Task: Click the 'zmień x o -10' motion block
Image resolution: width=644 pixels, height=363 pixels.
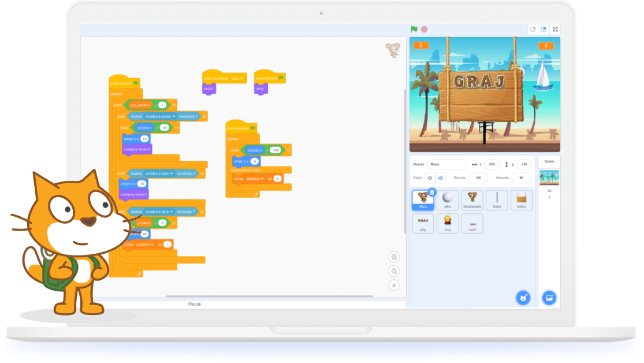Action: [x=133, y=184]
